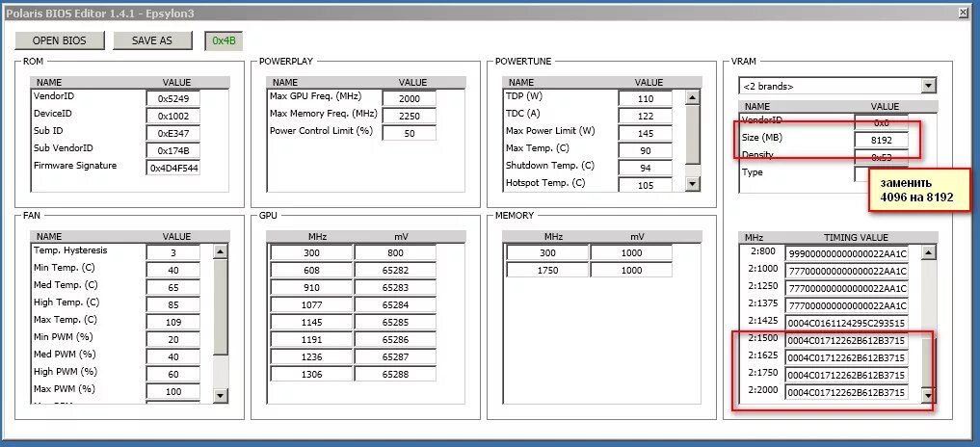Edit FAN High Temp. value 85
980x447 pixels.
coord(173,305)
